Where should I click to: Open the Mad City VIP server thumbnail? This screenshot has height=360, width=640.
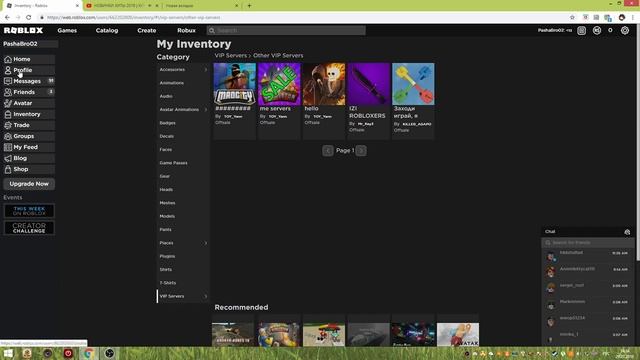tap(235, 84)
